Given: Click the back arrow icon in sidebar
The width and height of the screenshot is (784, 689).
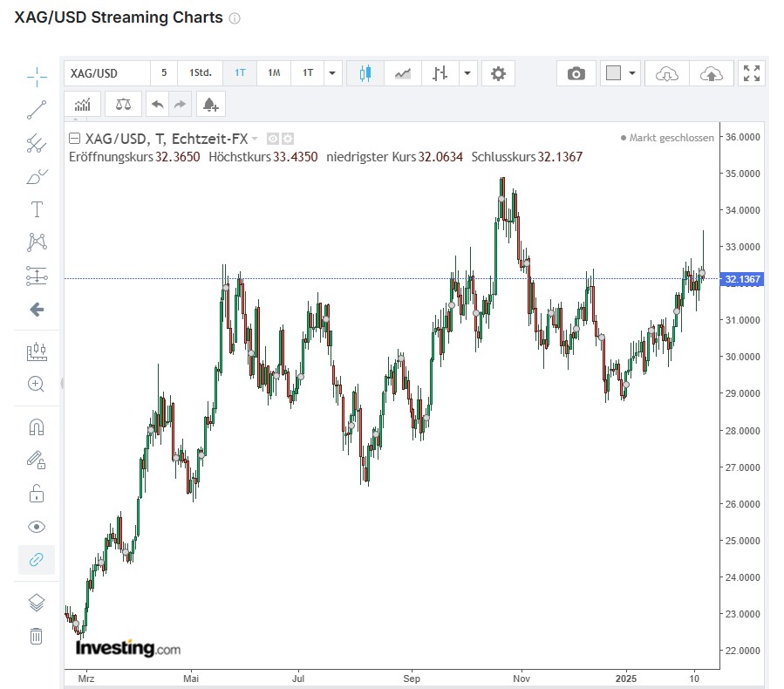Looking at the screenshot, I should click(x=37, y=310).
